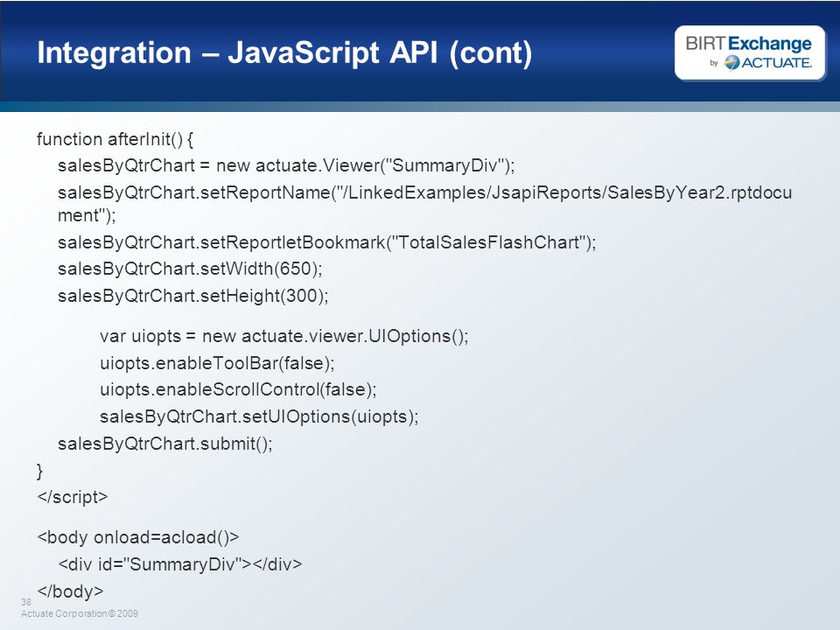Click the setHeight(300) line
Viewport: 840px width, 630px height.
pyautogui.click(x=192, y=296)
